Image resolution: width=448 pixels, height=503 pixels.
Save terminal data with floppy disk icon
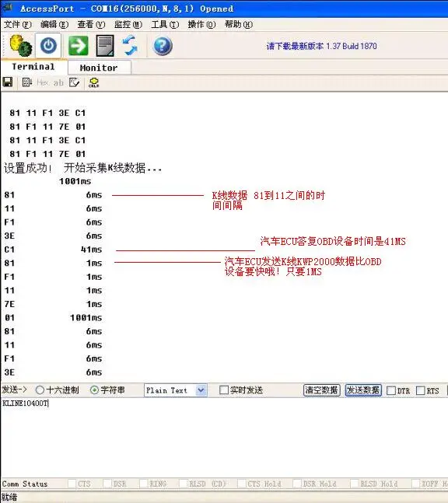click(7, 82)
